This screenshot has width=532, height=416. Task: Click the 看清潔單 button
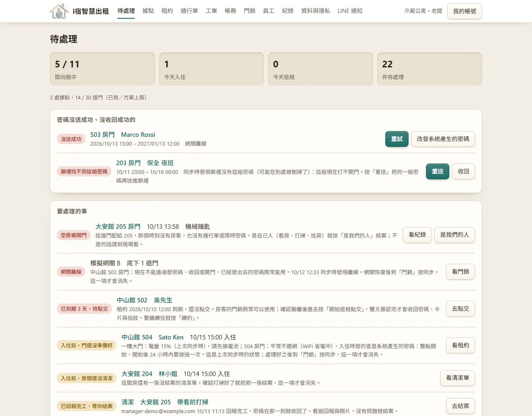coord(458,378)
